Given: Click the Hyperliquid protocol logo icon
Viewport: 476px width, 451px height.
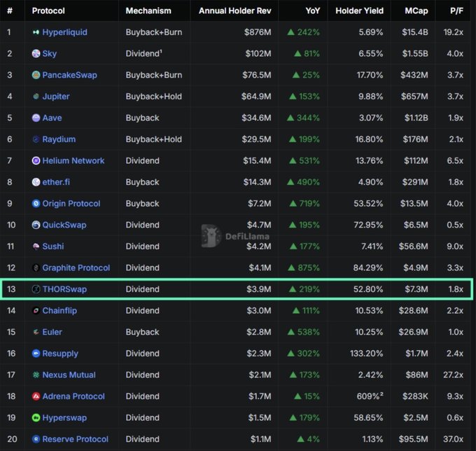Looking at the screenshot, I should [x=36, y=32].
